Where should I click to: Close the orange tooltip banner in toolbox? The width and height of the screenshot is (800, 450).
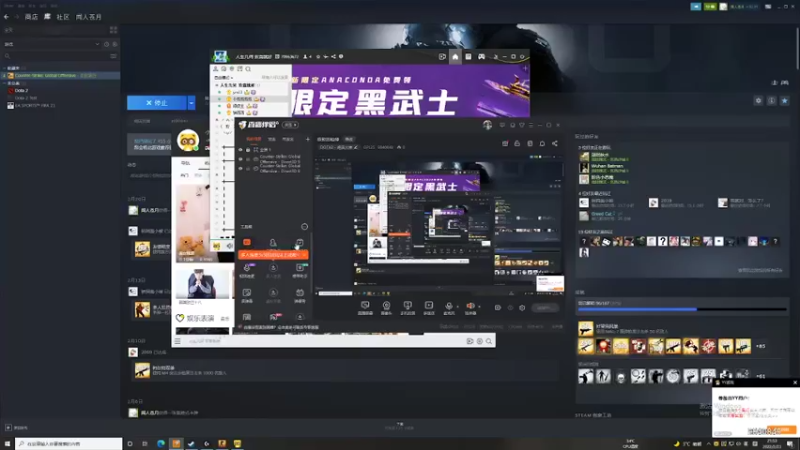pos(304,255)
